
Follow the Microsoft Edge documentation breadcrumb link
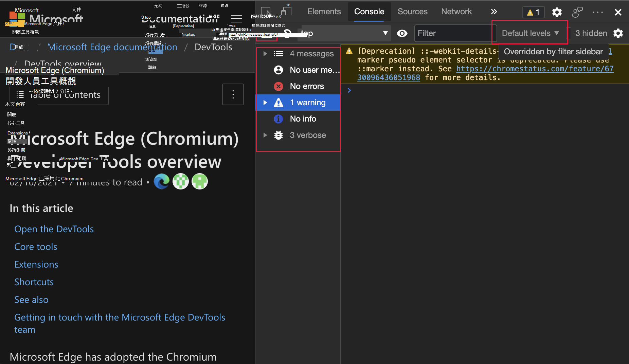pos(113,47)
